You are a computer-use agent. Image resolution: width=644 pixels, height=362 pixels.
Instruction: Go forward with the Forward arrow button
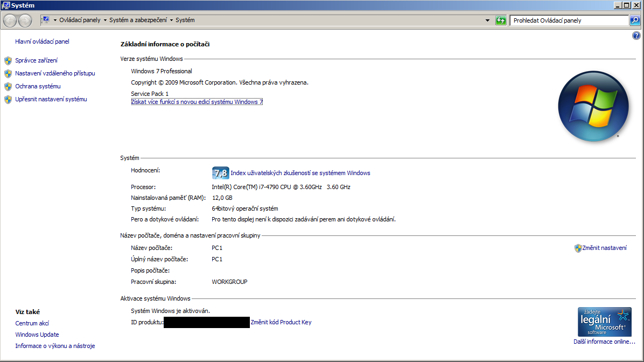25,20
